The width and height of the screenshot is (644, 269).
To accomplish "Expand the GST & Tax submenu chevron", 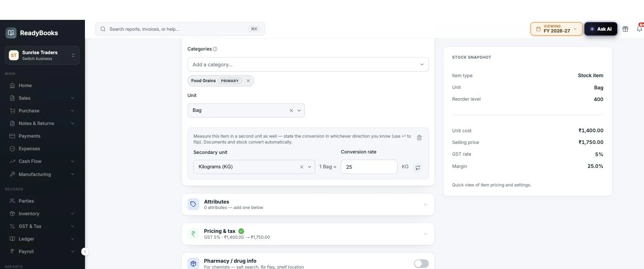I will [x=73, y=226].
